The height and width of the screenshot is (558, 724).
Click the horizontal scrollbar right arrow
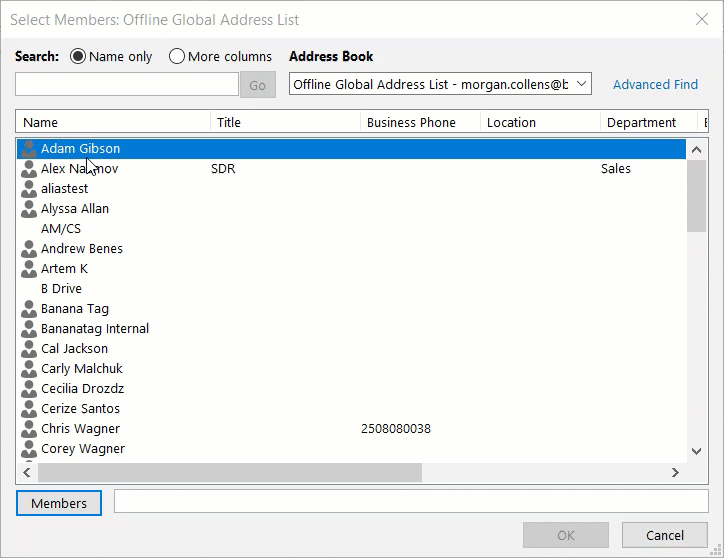coord(675,472)
